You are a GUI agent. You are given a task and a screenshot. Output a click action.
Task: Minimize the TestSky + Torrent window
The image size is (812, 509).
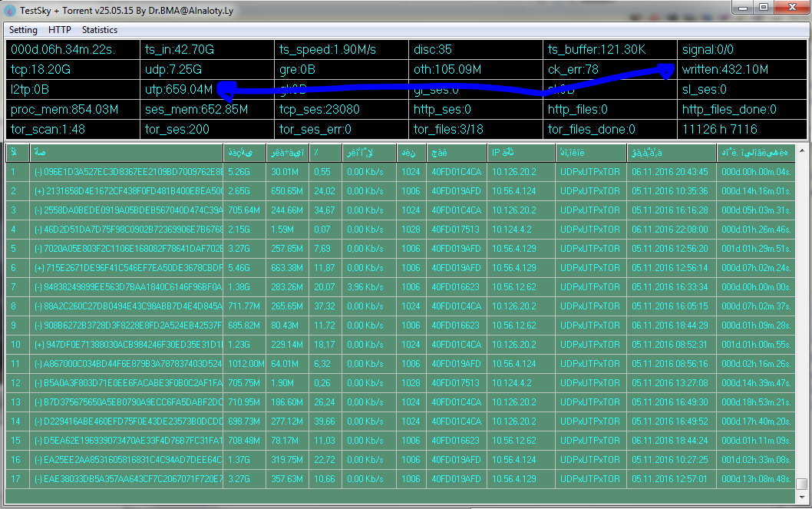pyautogui.click(x=741, y=8)
